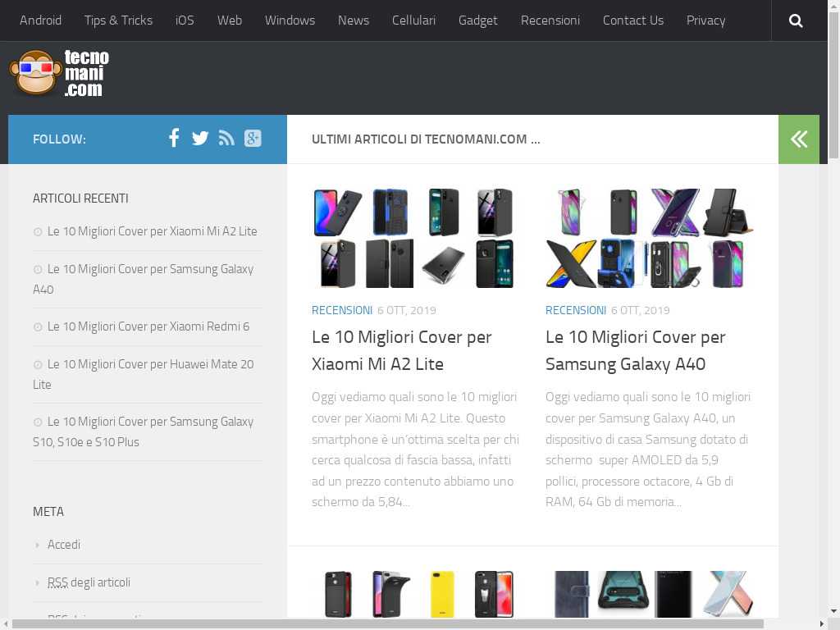Click the excerpt text of Samsung Galaxy A40 article

[648, 450]
